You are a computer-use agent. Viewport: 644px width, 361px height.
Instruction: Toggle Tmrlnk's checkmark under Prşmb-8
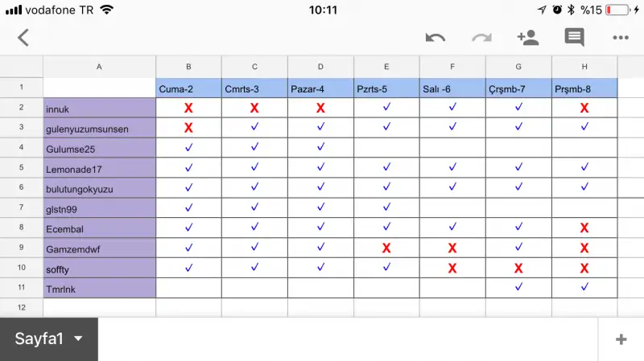tap(584, 287)
